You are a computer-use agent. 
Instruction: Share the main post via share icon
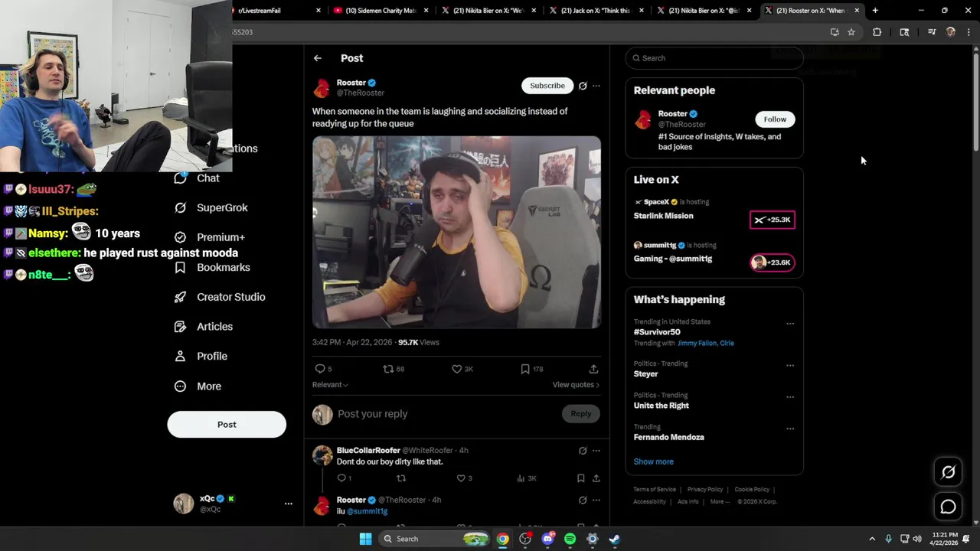(x=593, y=369)
